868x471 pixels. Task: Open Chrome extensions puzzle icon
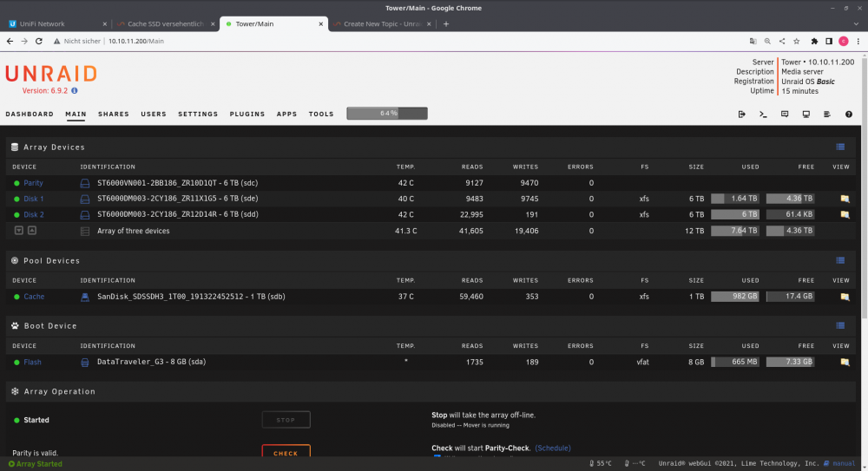[x=814, y=41]
